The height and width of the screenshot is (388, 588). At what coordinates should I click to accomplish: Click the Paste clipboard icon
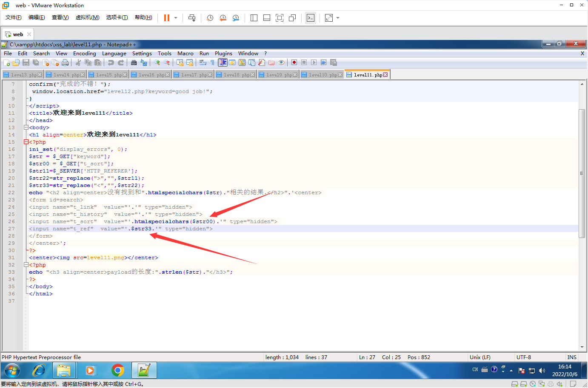tap(98, 62)
